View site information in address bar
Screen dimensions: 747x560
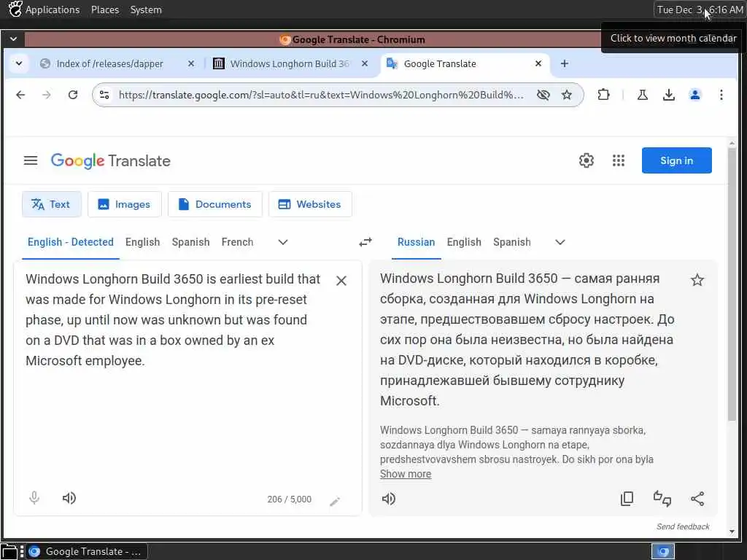[104, 95]
